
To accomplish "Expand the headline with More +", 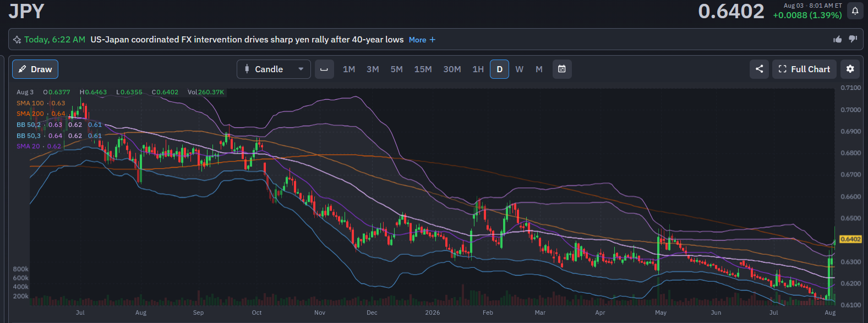I will pyautogui.click(x=422, y=40).
